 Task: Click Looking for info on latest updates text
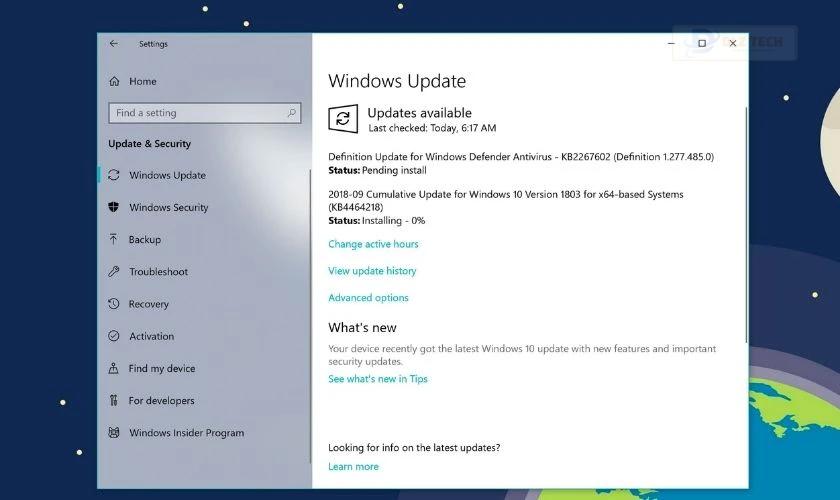point(414,447)
